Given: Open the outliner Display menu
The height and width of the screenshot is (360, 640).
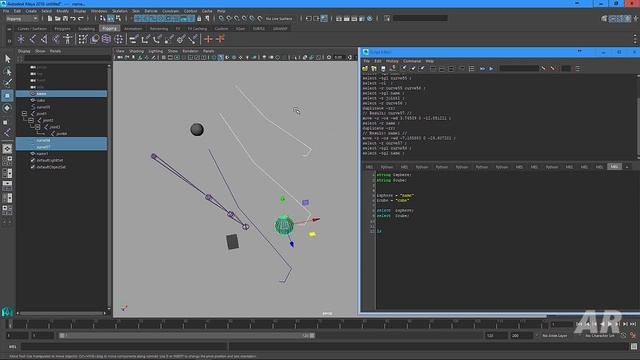Looking at the screenshot, I should coord(24,51).
